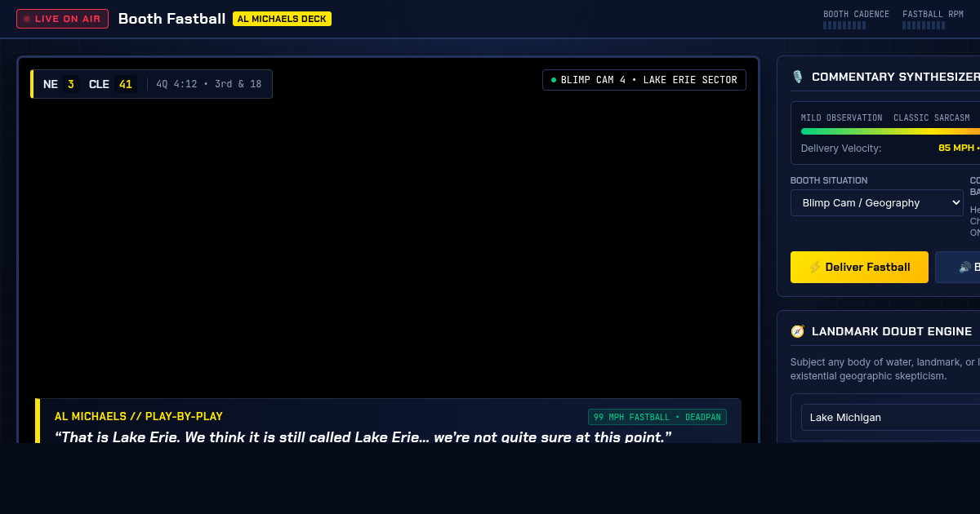Click the "AL MICHAELS // PLAY-BY-PLAY" caption label
Viewport: 980px width, 514px height.
(139, 416)
